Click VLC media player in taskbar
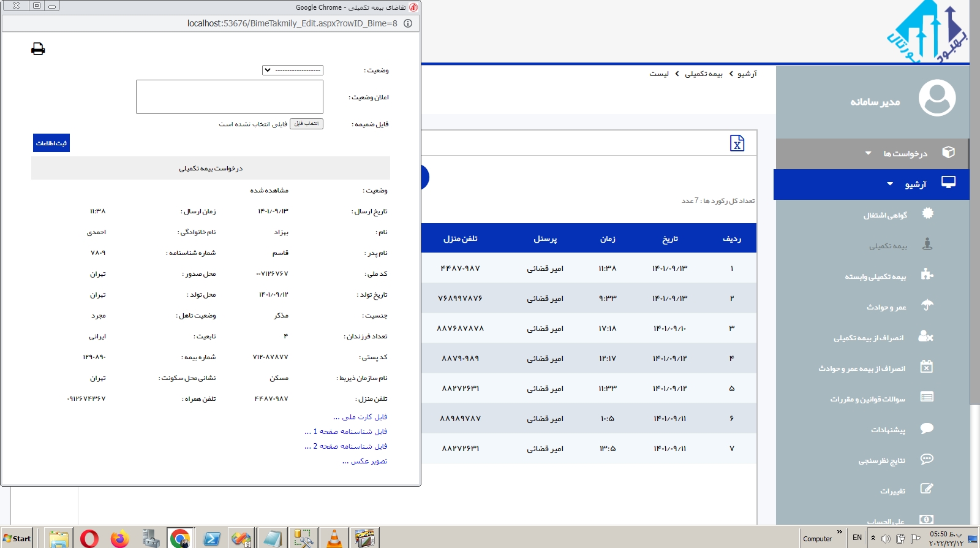 click(334, 538)
